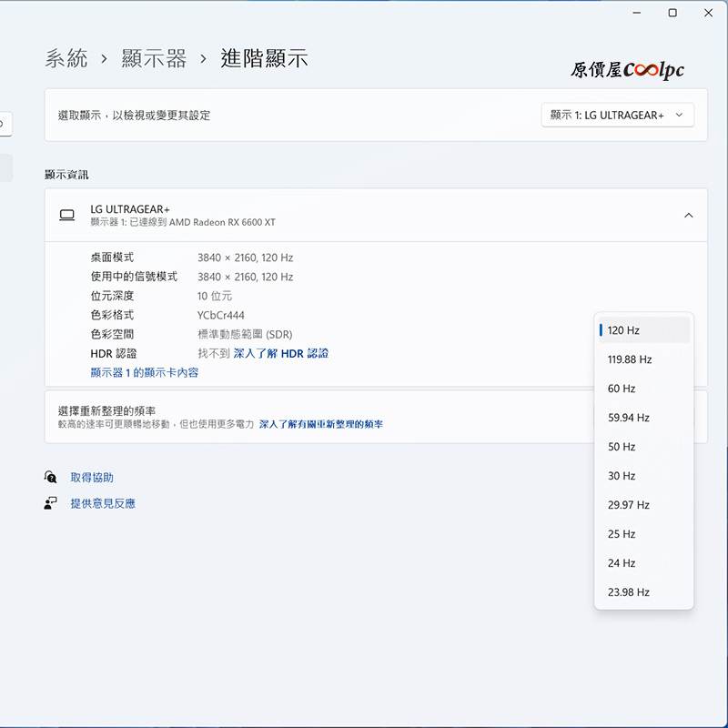The width and height of the screenshot is (728, 728).
Task: Click the 色彩格式 value YCbCr444
Action: (x=220, y=315)
